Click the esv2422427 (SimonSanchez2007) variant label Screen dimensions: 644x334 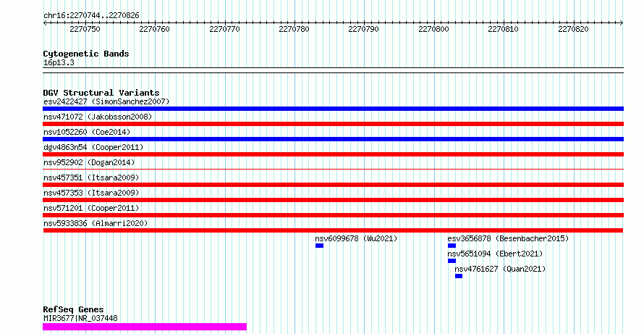[x=106, y=101]
